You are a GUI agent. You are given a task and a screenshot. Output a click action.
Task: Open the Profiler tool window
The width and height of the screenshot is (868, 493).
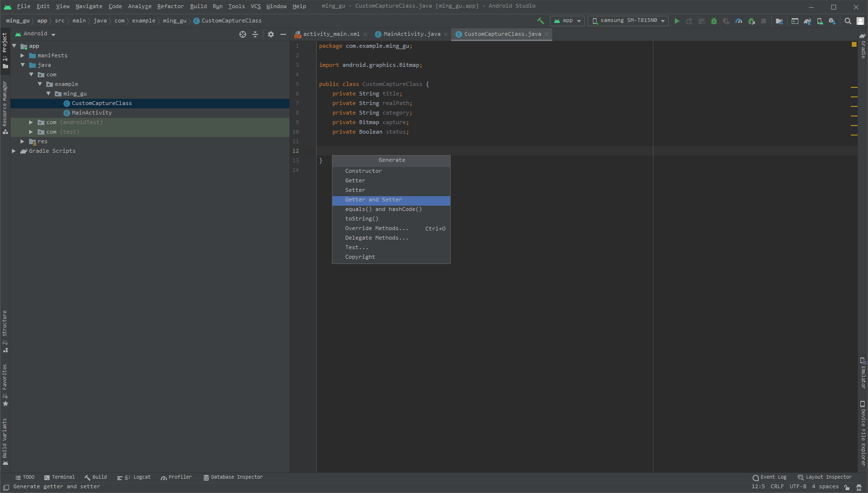pos(176,477)
